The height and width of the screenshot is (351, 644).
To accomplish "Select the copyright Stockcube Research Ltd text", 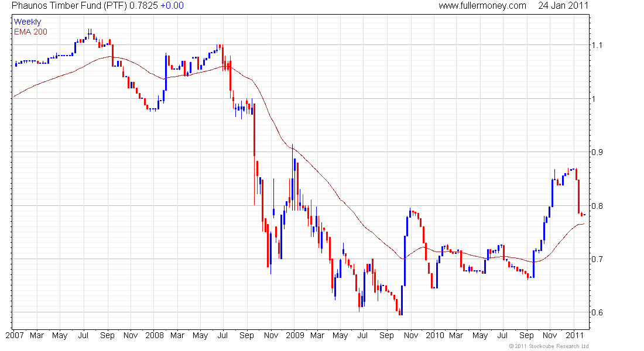I will point(549,346).
